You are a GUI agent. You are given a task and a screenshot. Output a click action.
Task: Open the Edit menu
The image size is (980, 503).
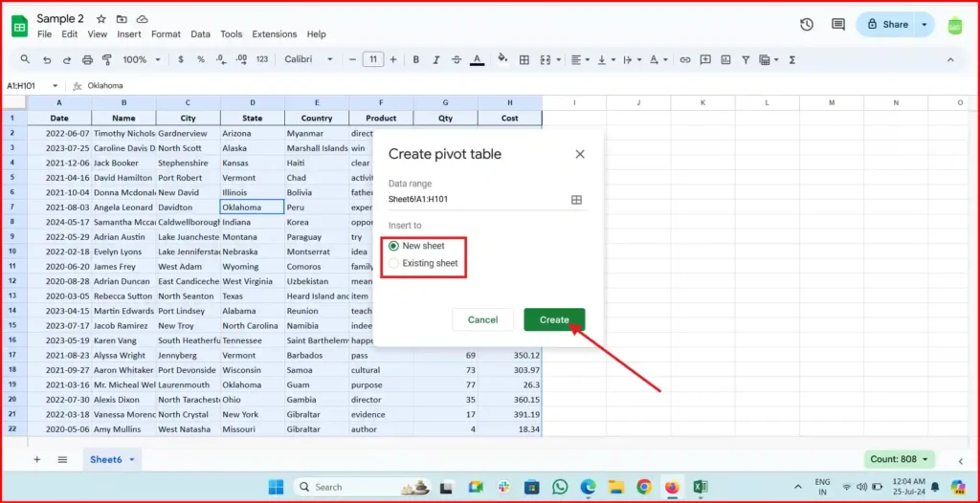click(69, 34)
